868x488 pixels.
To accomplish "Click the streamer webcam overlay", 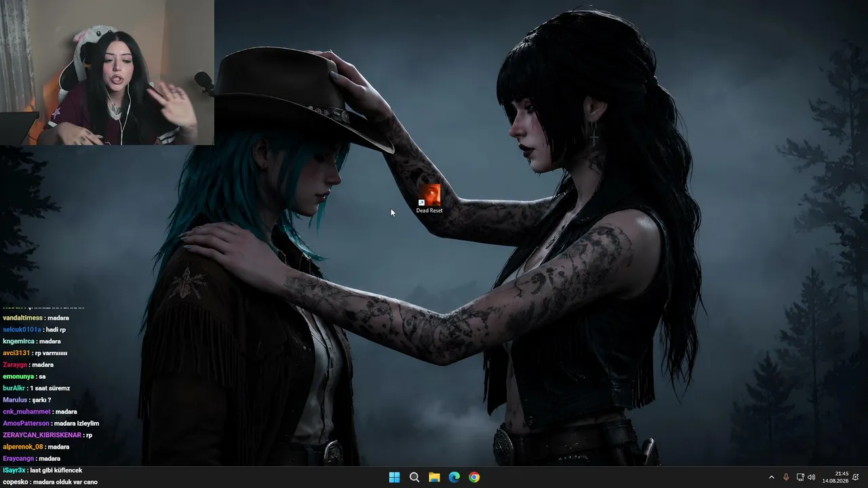I will [107, 73].
